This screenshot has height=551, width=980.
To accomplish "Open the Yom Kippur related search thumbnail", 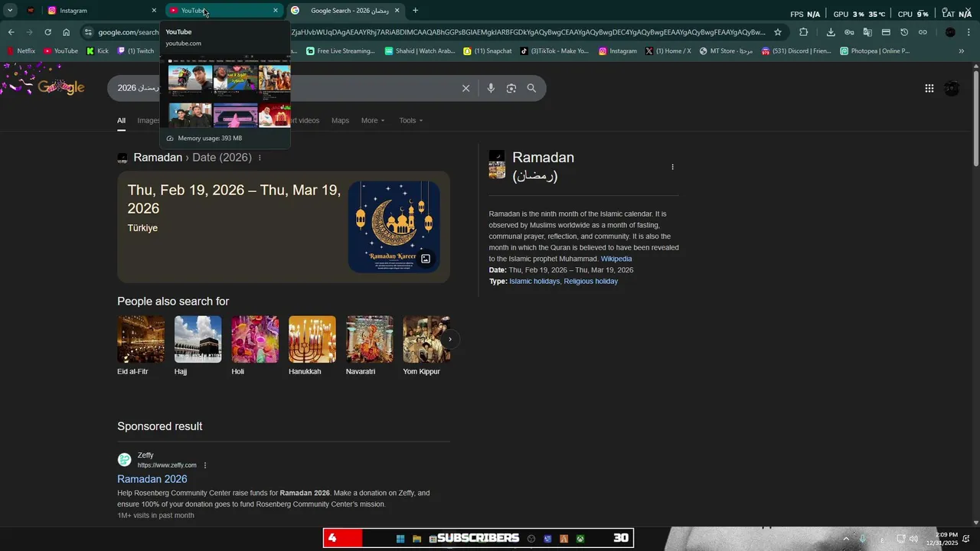I will [426, 339].
